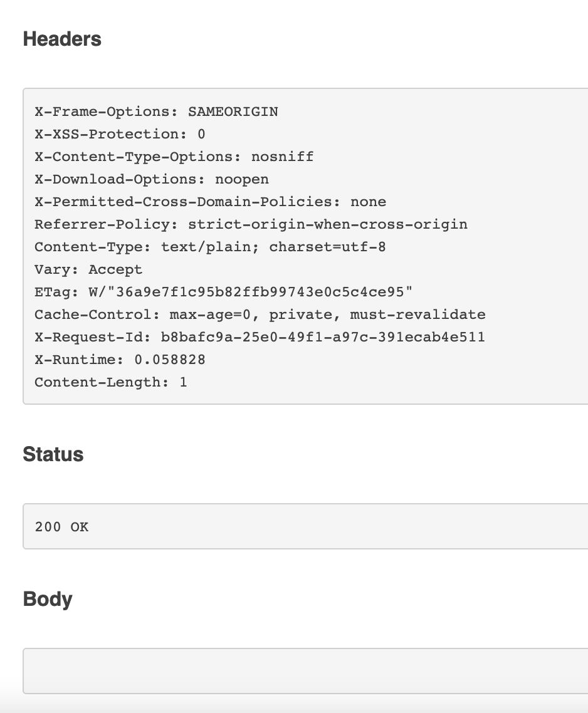
Task: Click the must-revalidate directive text
Action: pyautogui.click(x=417, y=315)
